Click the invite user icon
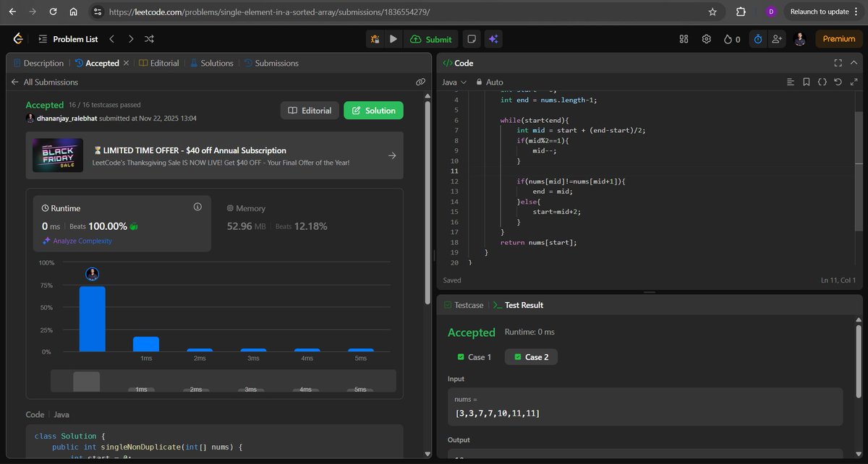 (777, 39)
